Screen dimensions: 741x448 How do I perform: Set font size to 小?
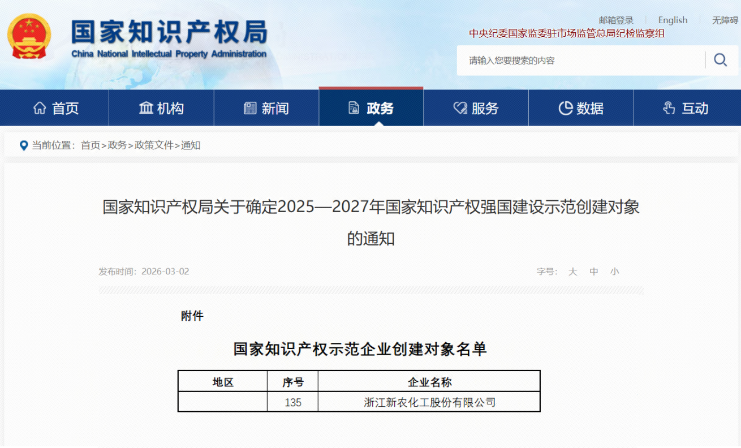click(614, 272)
